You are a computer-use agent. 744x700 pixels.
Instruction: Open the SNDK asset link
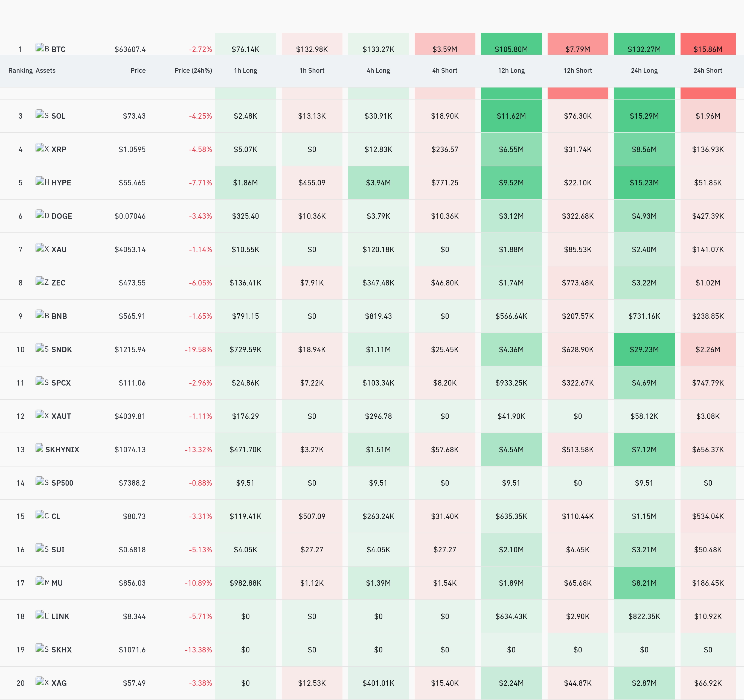[61, 349]
